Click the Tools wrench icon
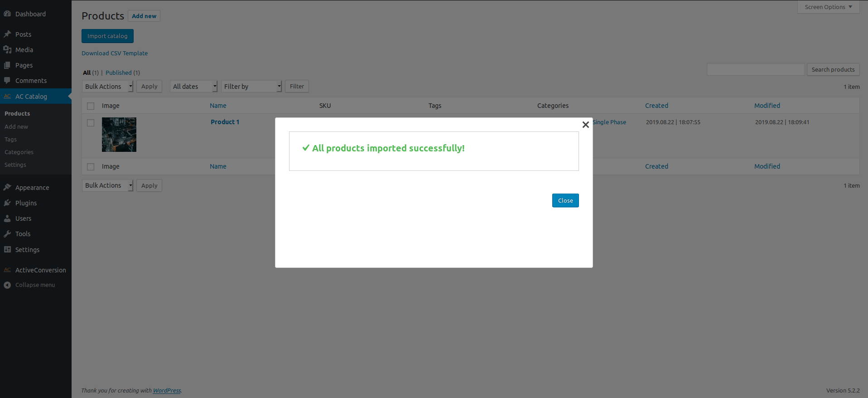Screen dimensions: 868x398 tap(7, 233)
